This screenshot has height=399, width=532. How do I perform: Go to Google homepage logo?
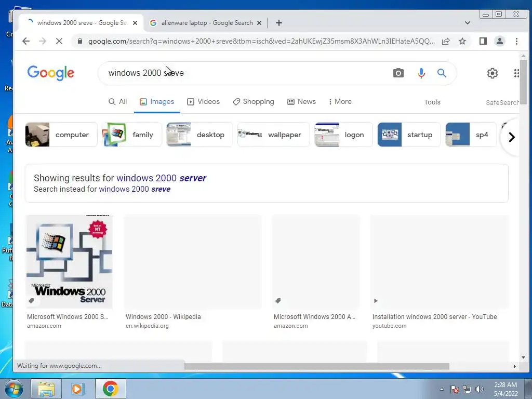(50, 73)
